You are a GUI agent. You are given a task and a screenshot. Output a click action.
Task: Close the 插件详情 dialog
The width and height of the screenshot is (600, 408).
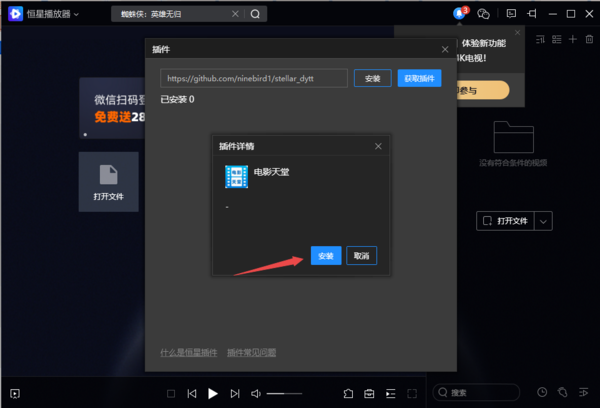pos(378,146)
